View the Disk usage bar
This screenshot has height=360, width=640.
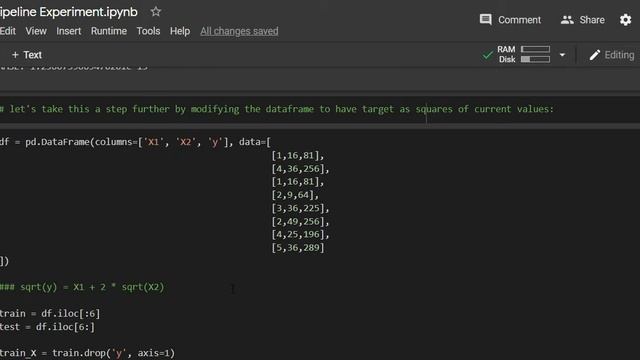point(535,59)
